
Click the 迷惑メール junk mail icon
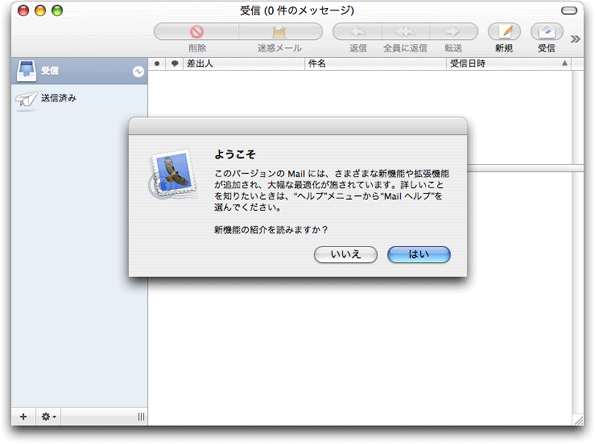(280, 31)
